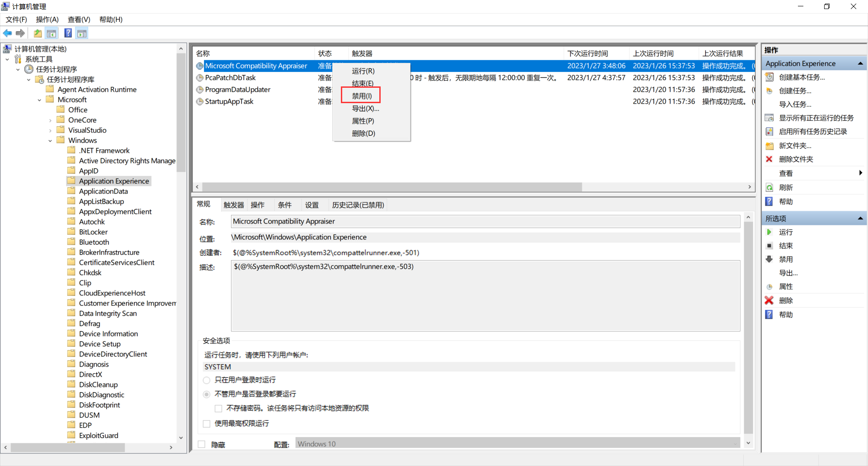Collapse the Windows tree node
This screenshot has height=466, width=868.
50,140
